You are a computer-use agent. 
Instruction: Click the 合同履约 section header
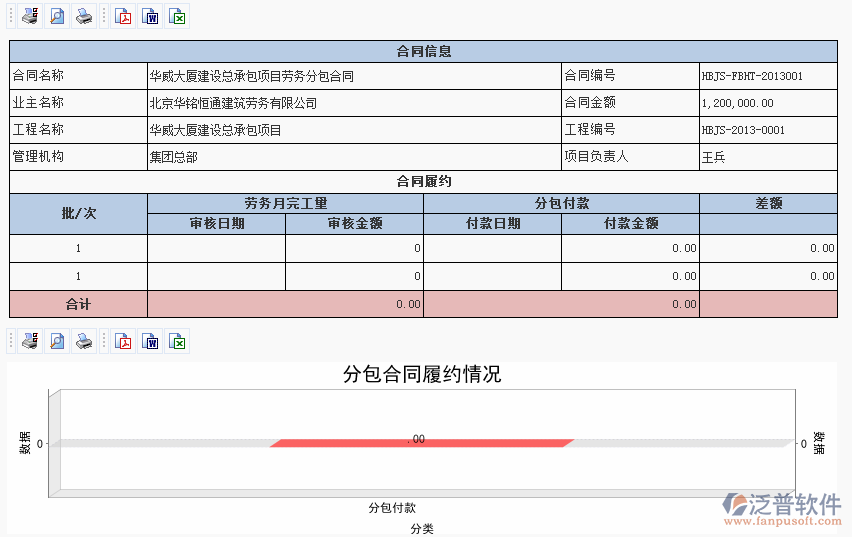(x=423, y=182)
